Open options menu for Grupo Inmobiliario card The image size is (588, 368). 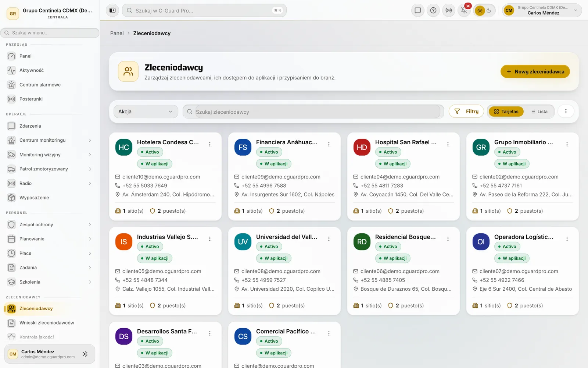point(567,144)
